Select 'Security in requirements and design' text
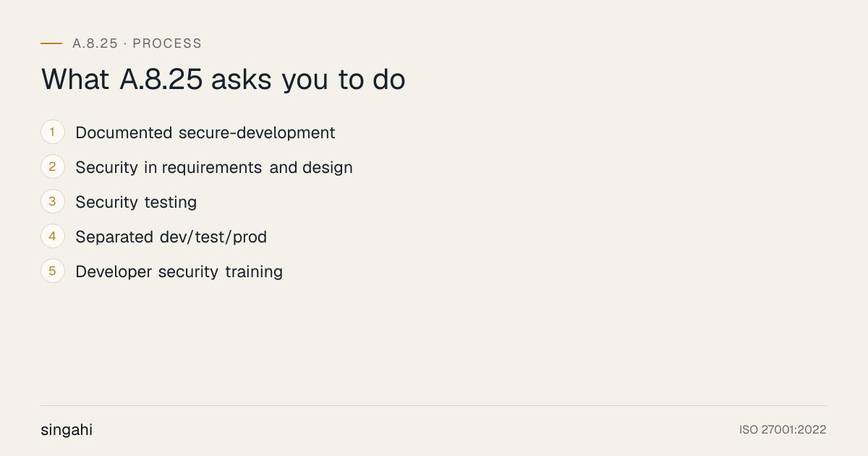 [x=214, y=168]
